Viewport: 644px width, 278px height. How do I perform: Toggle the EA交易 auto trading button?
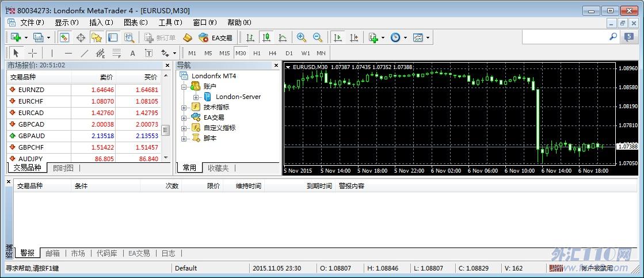pyautogui.click(x=215, y=38)
